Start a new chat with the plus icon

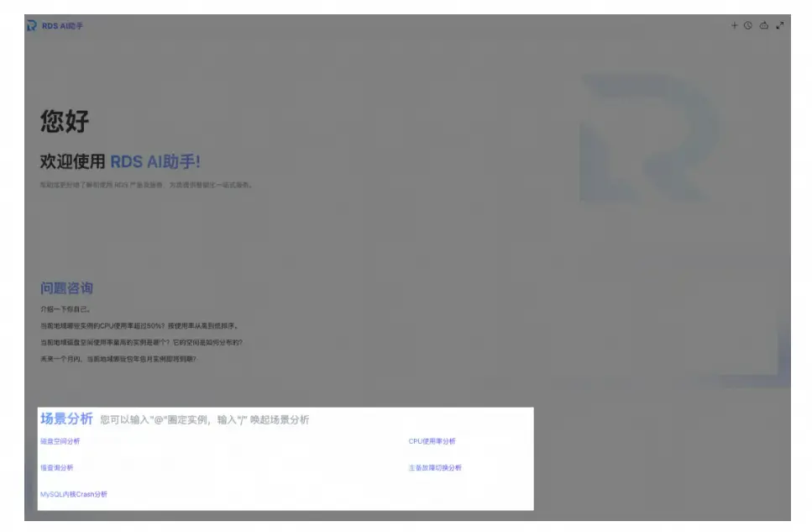(x=734, y=25)
